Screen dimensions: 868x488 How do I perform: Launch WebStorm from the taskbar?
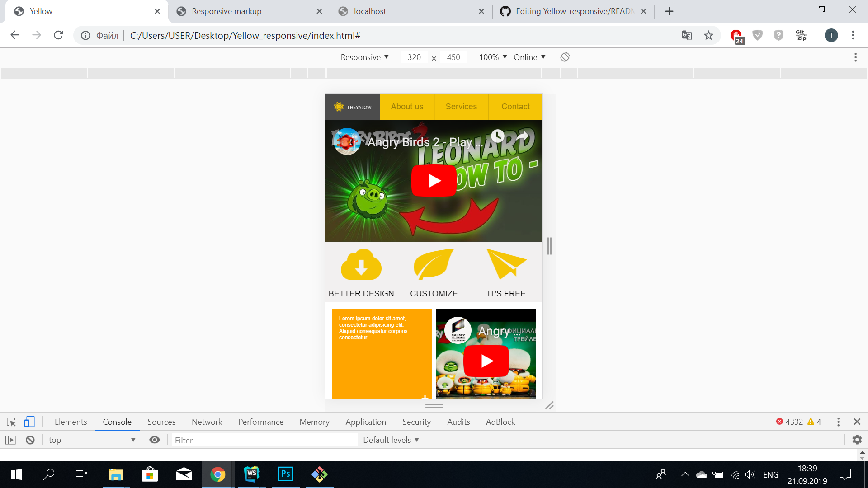point(252,474)
